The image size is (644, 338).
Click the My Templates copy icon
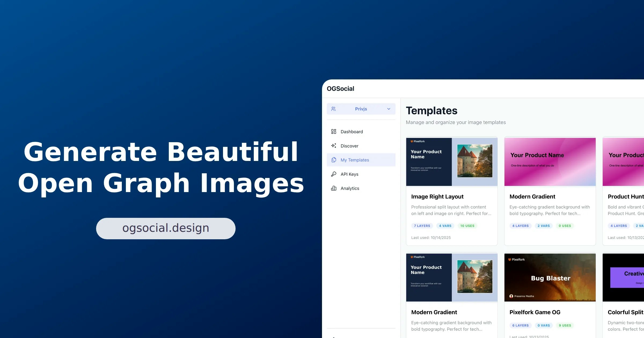click(334, 160)
